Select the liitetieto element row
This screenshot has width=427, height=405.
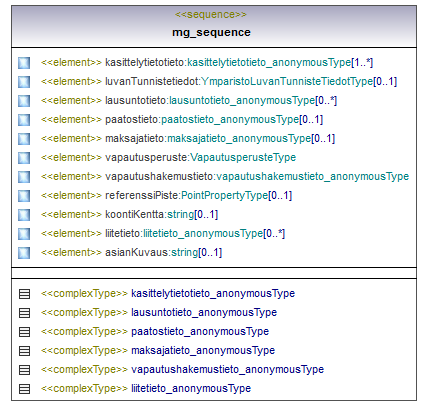pos(152,233)
